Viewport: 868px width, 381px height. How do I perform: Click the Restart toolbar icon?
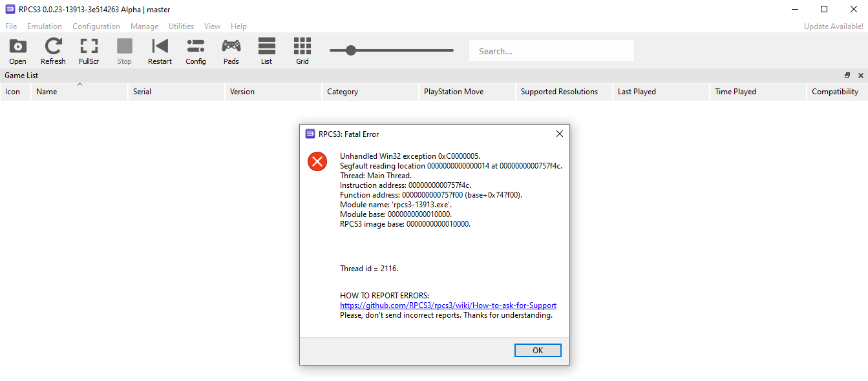click(x=160, y=51)
